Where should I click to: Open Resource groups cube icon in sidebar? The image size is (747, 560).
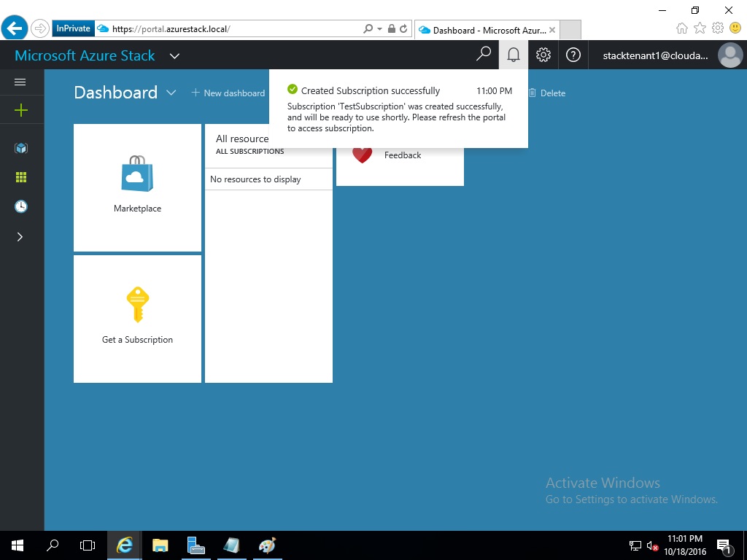(21, 148)
